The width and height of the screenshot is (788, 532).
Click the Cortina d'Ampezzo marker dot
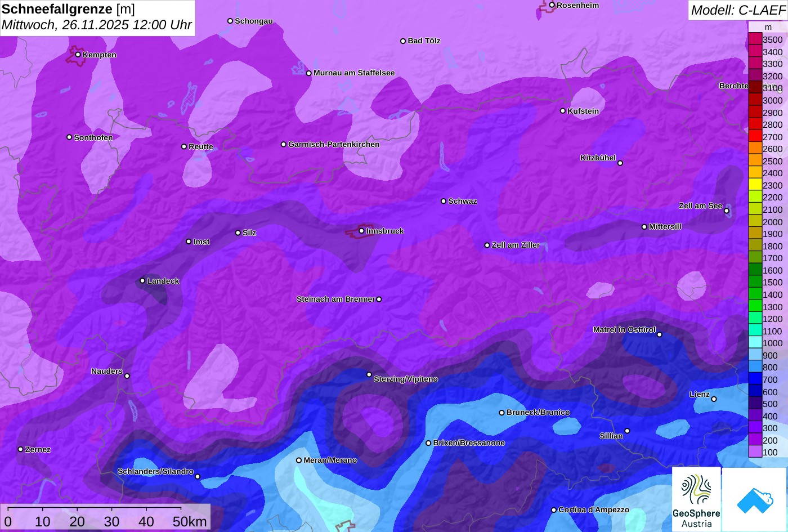(x=553, y=510)
